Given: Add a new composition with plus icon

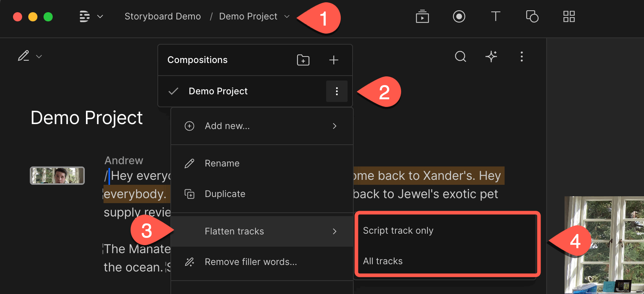Looking at the screenshot, I should pyautogui.click(x=333, y=60).
